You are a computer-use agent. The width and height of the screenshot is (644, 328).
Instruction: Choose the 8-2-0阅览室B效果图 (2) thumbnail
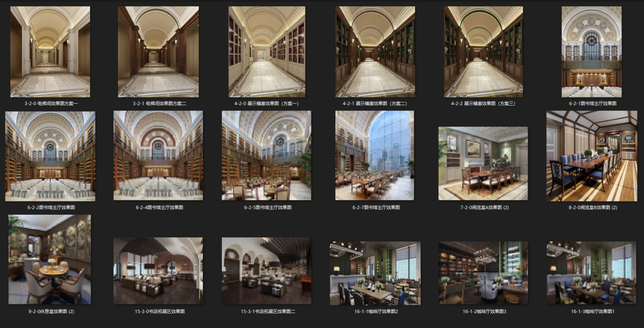[x=592, y=156]
